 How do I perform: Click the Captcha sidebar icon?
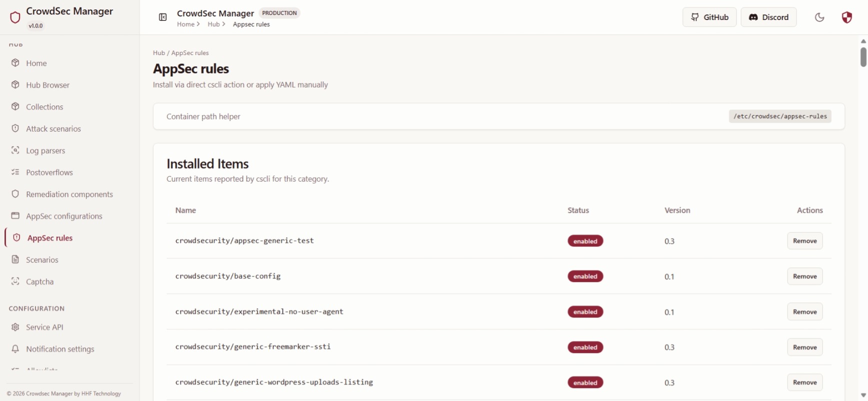coord(16,281)
